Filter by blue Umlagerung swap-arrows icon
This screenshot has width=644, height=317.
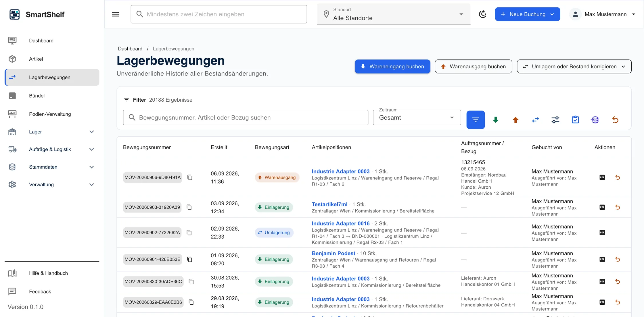point(535,120)
